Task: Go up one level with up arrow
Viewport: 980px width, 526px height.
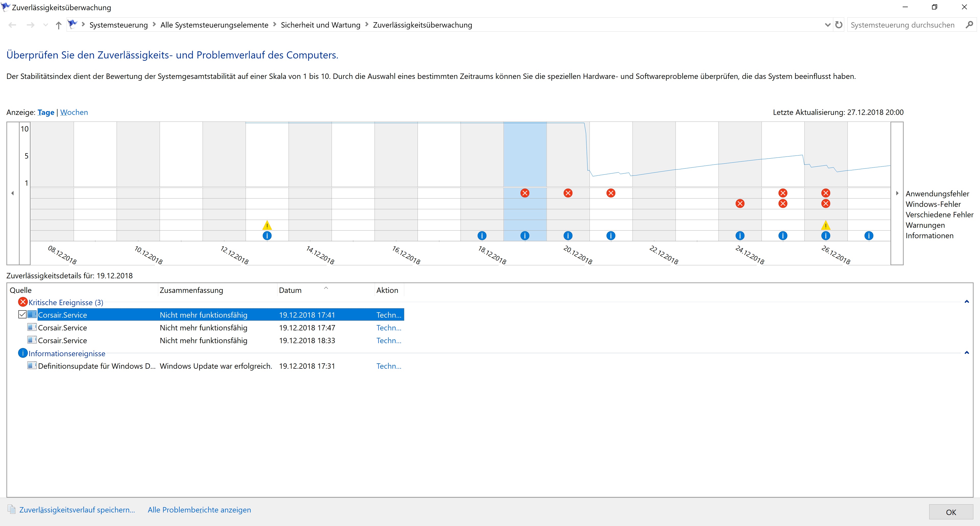Action: click(58, 25)
